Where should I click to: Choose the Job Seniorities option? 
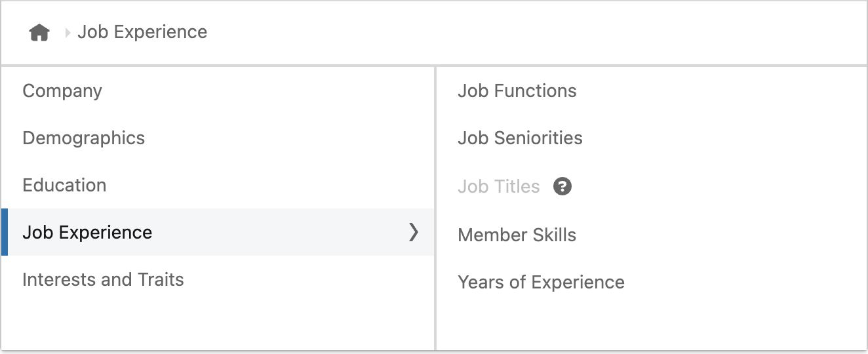click(x=520, y=138)
